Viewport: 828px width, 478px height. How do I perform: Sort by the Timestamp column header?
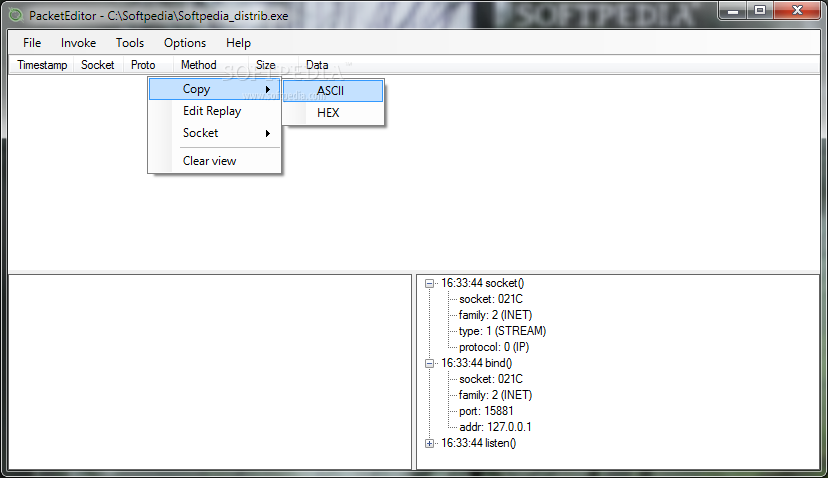coord(42,65)
